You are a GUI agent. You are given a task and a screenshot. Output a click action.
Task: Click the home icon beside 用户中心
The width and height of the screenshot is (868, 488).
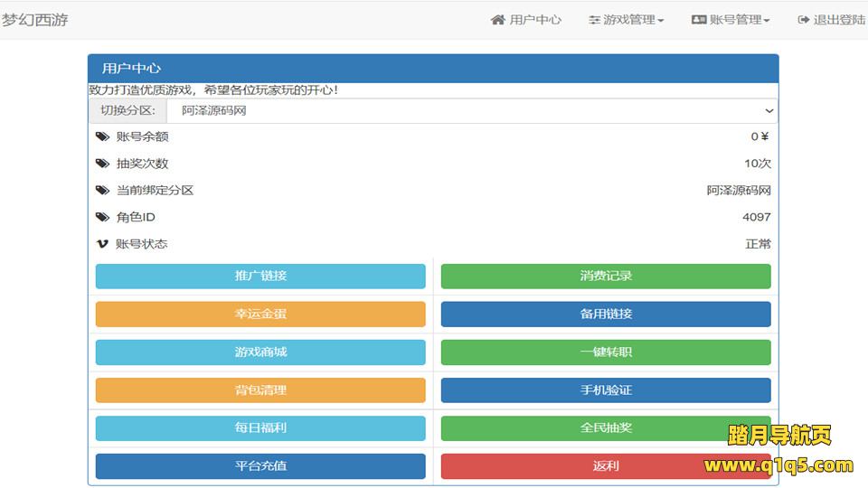pos(497,20)
